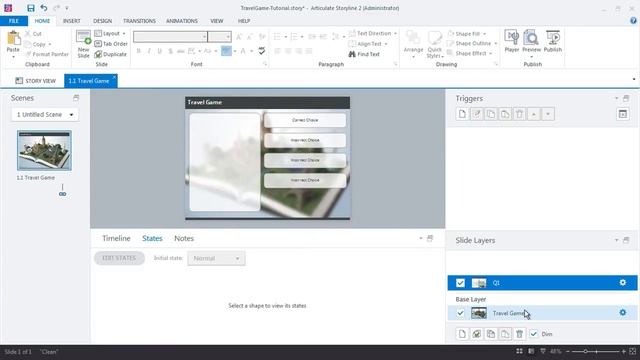640x360 pixels.
Task: Add a new slide layer
Action: point(462,334)
